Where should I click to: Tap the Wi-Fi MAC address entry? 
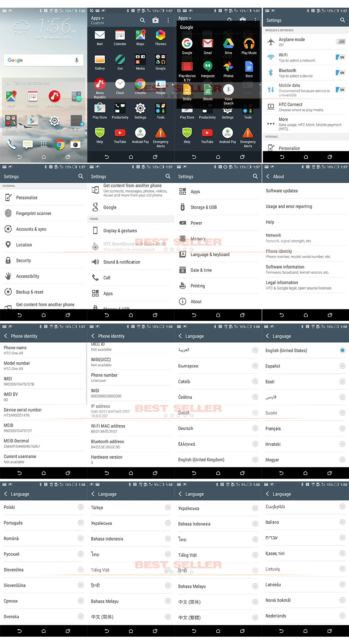pyautogui.click(x=131, y=428)
